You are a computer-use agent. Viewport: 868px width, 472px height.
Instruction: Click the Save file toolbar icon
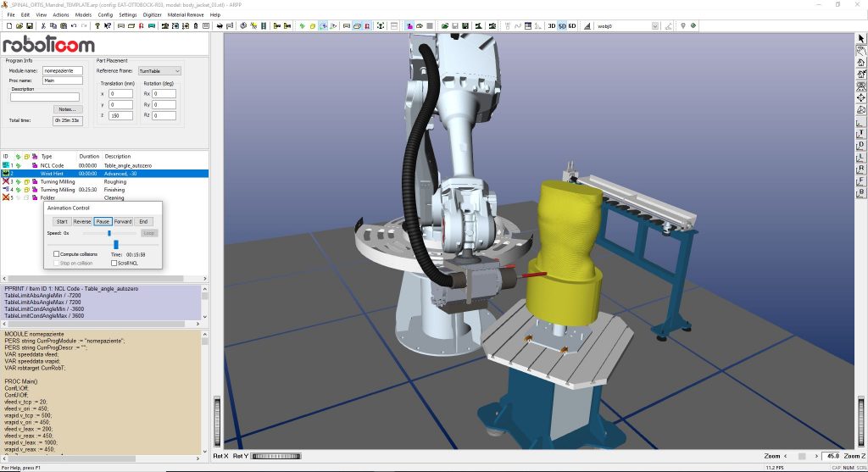tap(27, 26)
